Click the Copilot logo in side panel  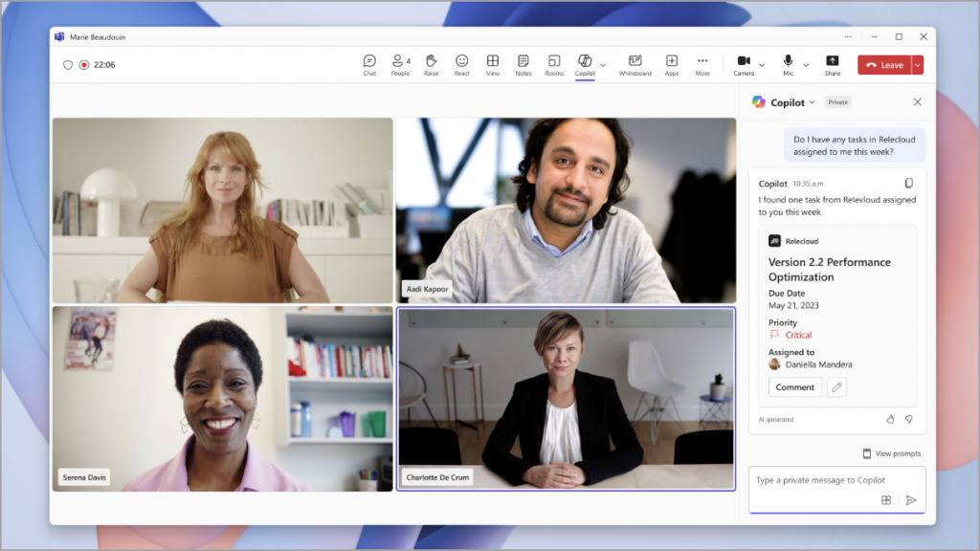point(758,101)
